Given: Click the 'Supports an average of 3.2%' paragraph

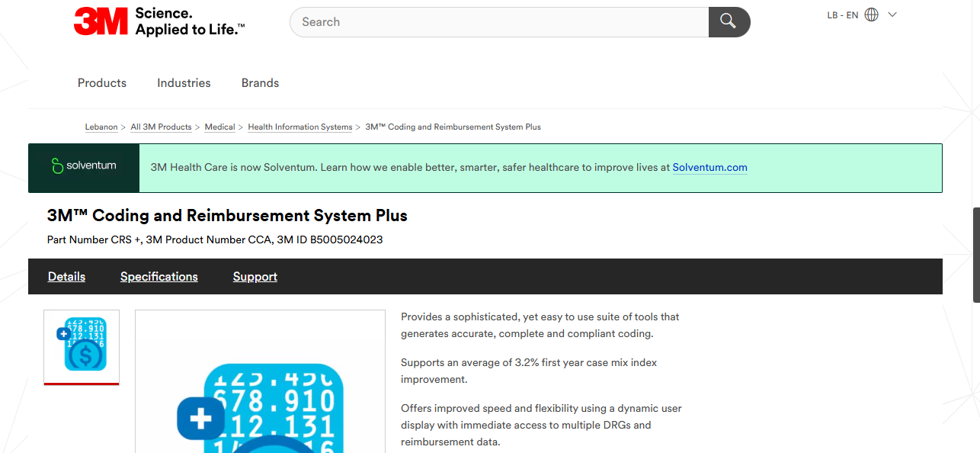Looking at the screenshot, I should (529, 371).
